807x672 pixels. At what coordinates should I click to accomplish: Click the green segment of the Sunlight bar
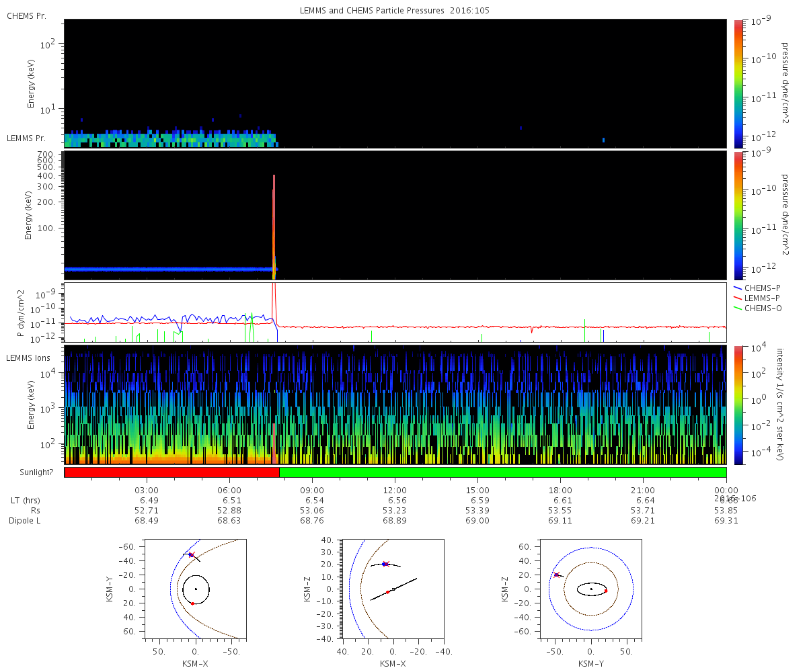[x=502, y=472]
